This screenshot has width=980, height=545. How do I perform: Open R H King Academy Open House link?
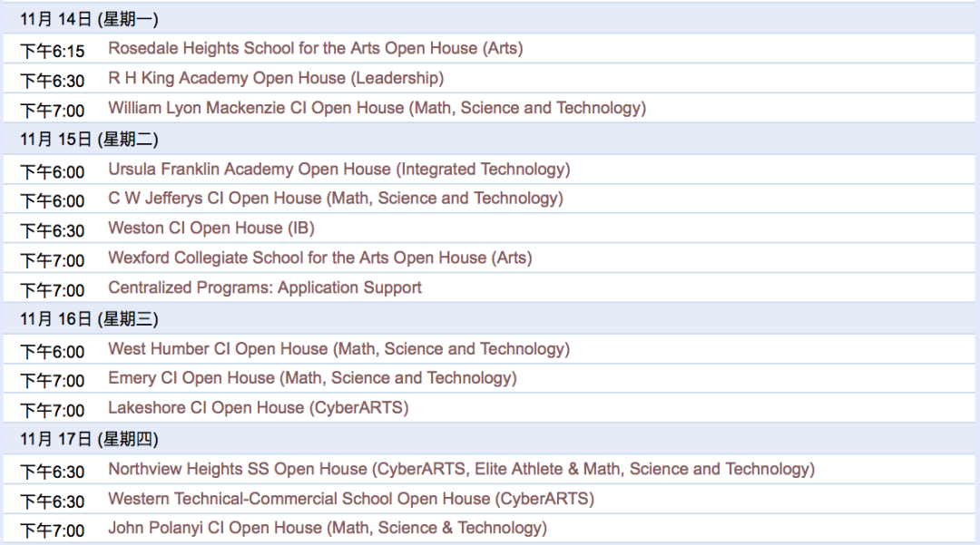tap(276, 78)
